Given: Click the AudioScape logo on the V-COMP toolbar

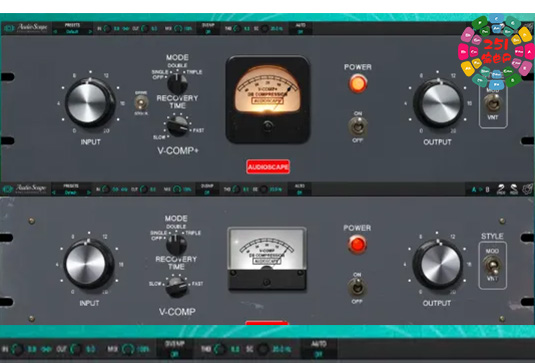Looking at the screenshot, I should pyautogui.click(x=25, y=188).
